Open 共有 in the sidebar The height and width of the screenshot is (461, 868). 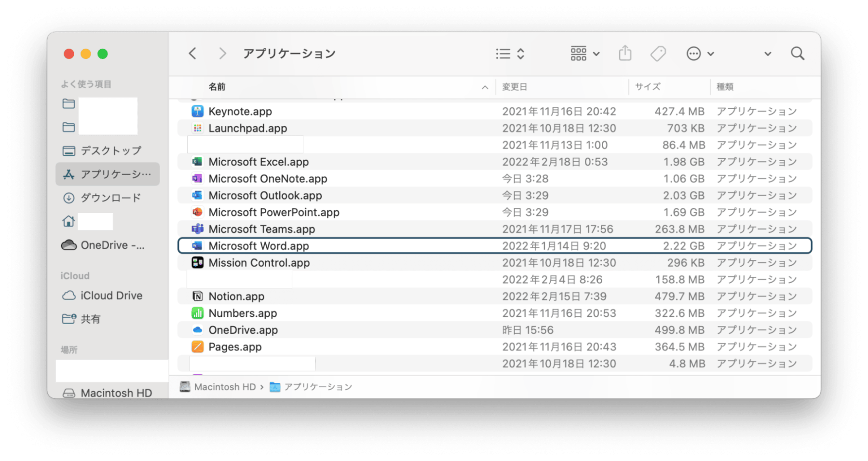pyautogui.click(x=108, y=319)
